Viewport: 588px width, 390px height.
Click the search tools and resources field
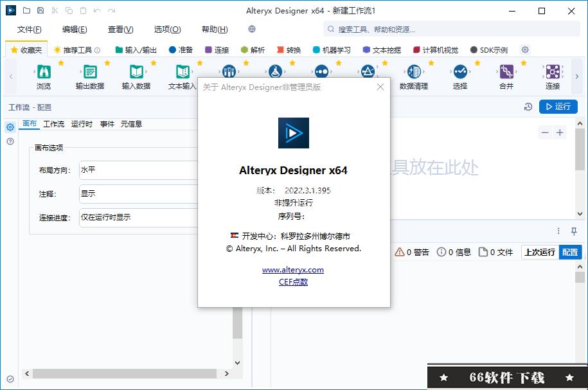pyautogui.click(x=452, y=30)
